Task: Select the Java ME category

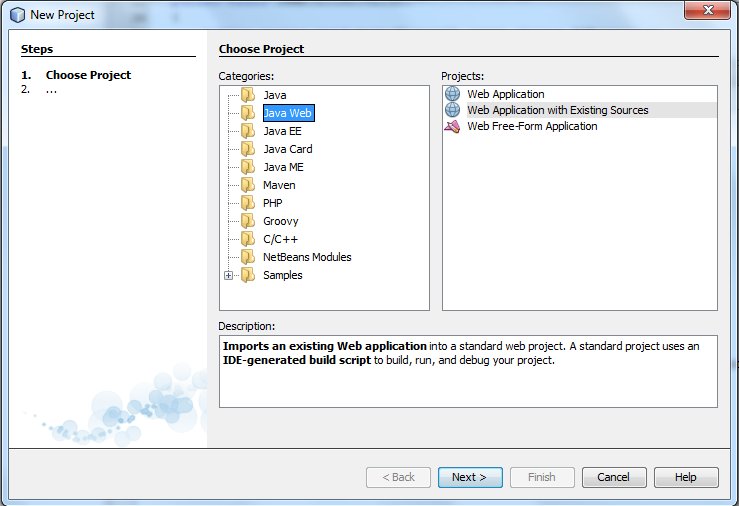Action: [283, 167]
